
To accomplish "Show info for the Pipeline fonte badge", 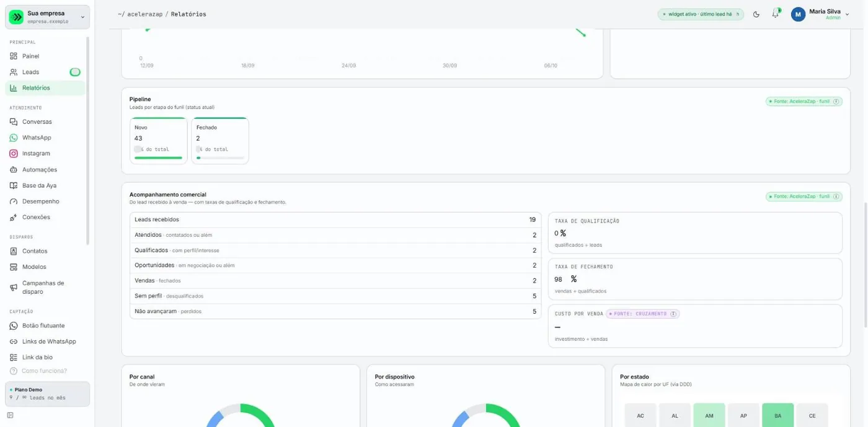I will (836, 102).
